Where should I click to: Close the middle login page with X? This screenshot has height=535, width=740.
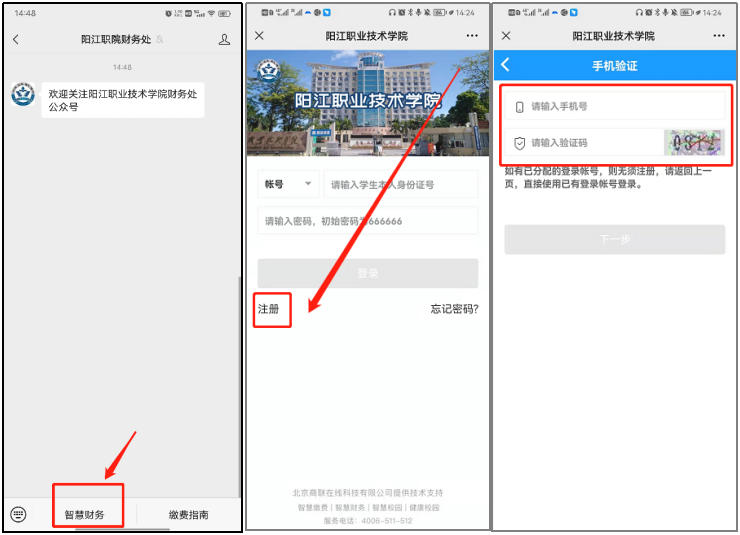click(x=259, y=35)
